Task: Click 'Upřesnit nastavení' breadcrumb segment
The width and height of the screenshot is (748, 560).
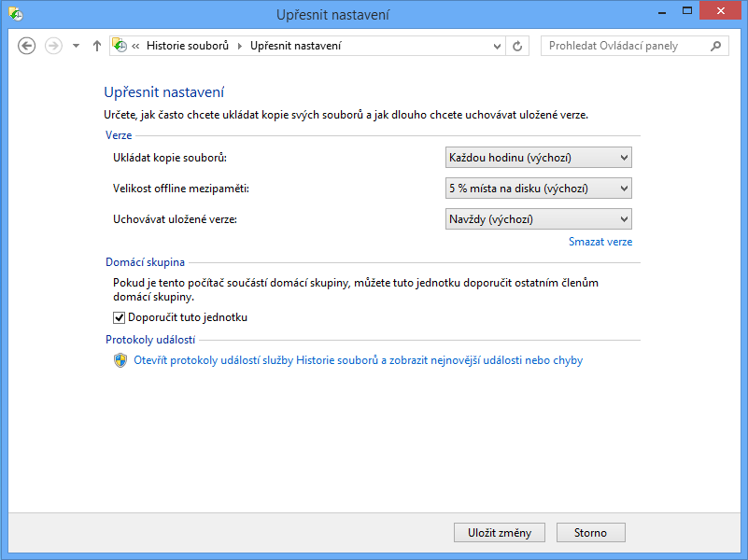Action: (295, 46)
